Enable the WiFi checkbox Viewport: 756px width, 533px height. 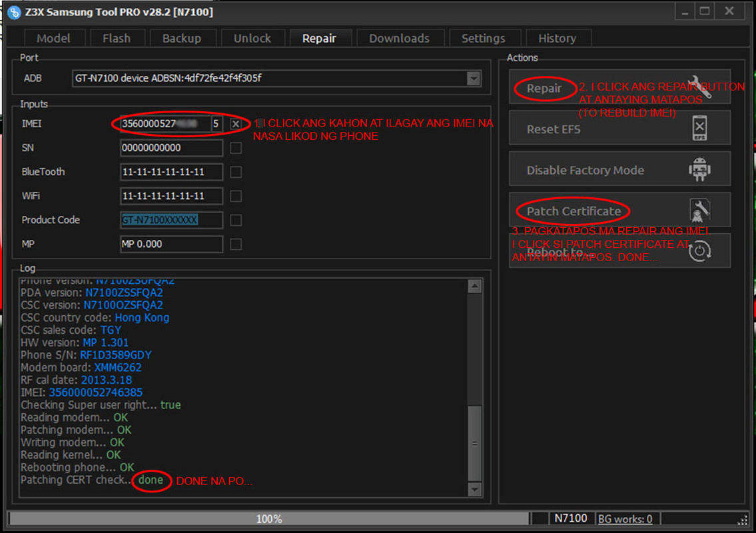click(236, 197)
